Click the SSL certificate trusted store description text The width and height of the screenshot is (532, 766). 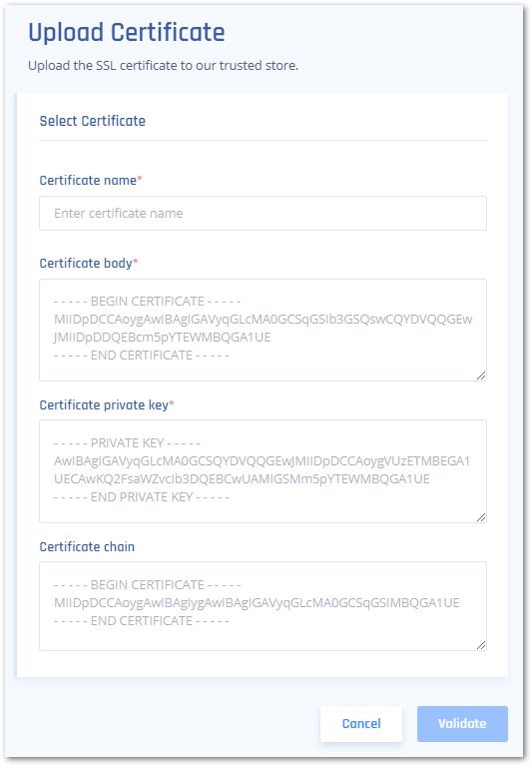point(163,66)
